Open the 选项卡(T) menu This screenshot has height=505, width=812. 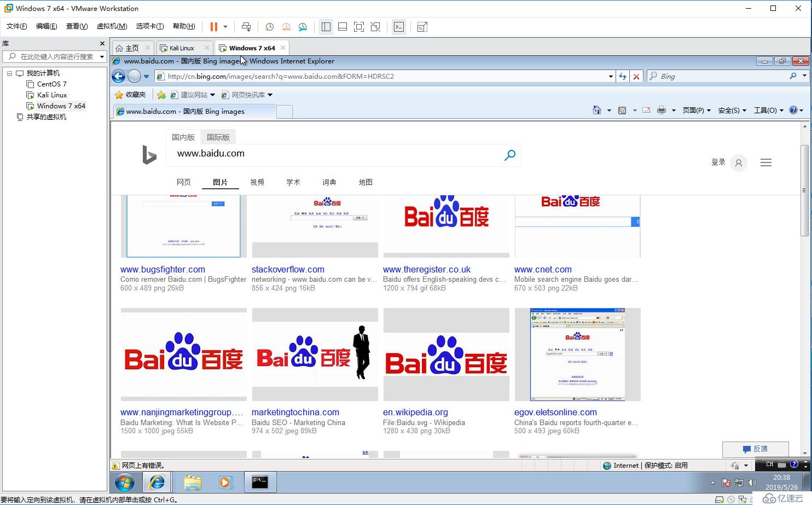pos(150,26)
